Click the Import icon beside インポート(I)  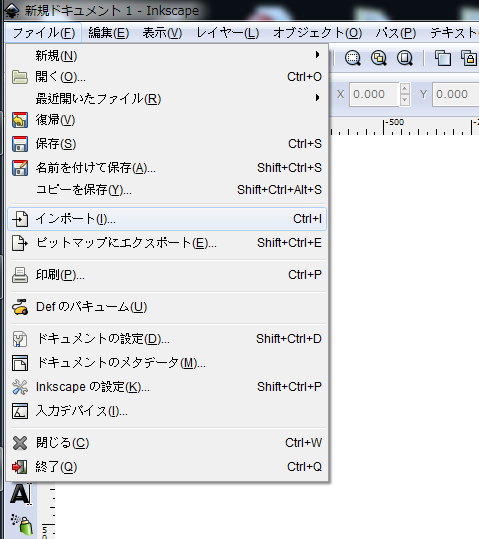coord(20,219)
